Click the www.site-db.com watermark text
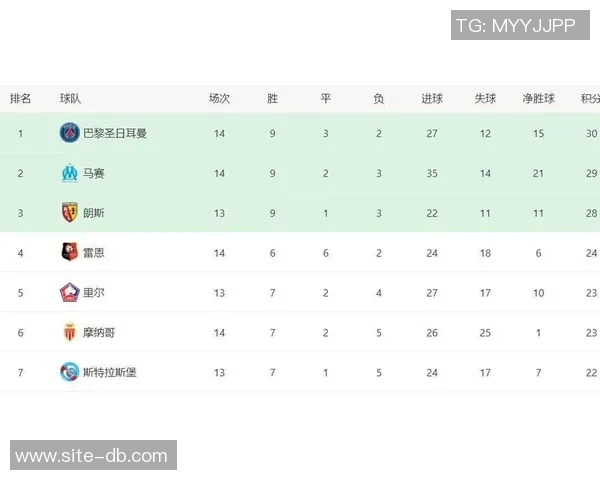 click(92, 456)
